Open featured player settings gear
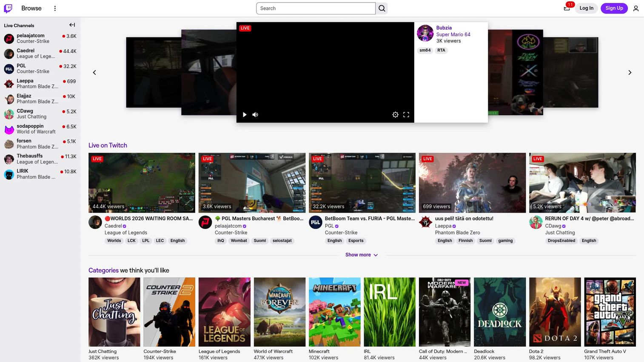Viewport: 644px width, 362px height. pos(396,114)
